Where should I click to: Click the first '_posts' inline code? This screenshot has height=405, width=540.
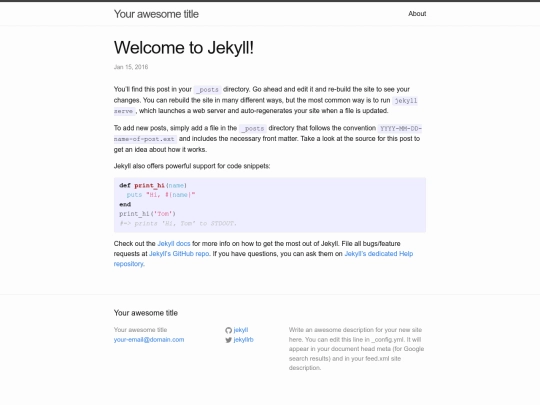pyautogui.click(x=208, y=90)
